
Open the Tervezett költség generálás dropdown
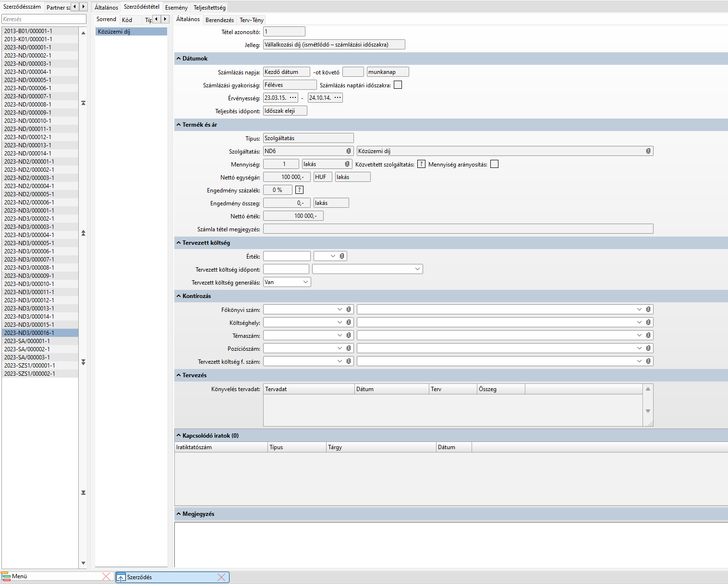click(305, 282)
